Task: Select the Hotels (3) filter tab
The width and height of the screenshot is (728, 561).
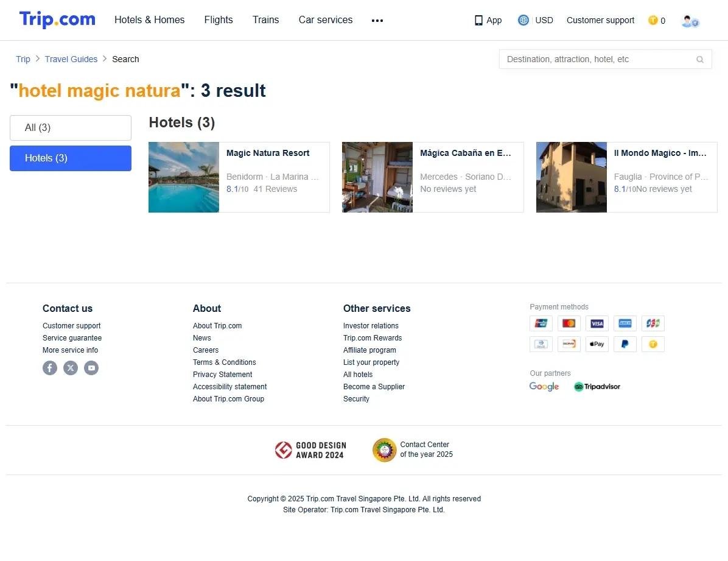Action: click(71, 158)
